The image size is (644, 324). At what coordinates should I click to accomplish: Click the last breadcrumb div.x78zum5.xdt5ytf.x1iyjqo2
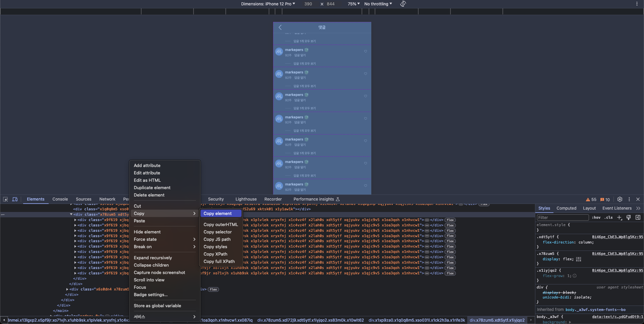coord(497,320)
